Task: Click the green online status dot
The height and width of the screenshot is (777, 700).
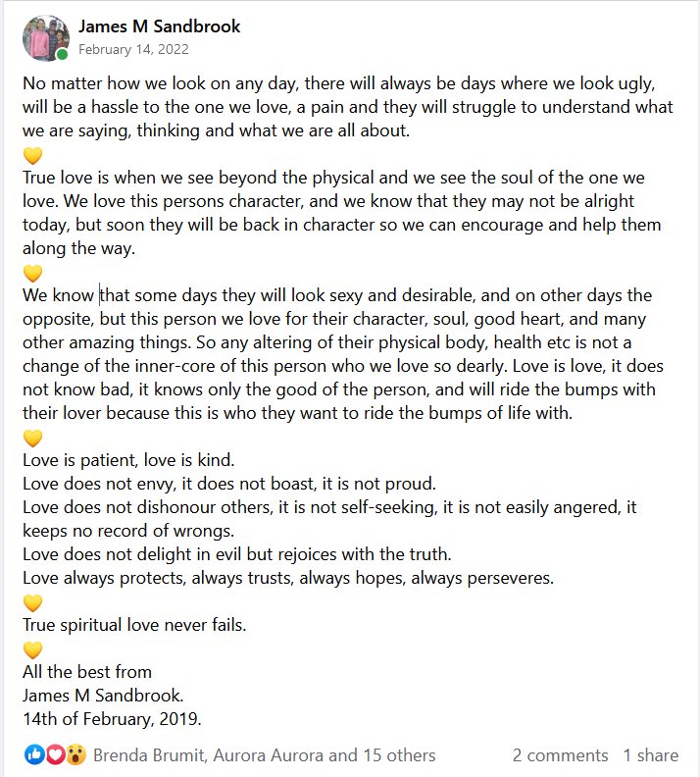Action: tap(63, 55)
